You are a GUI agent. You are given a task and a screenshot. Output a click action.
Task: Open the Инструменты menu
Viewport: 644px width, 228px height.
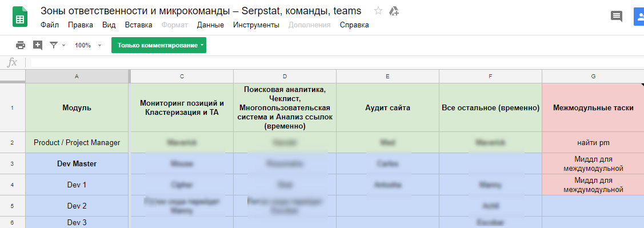[256, 25]
